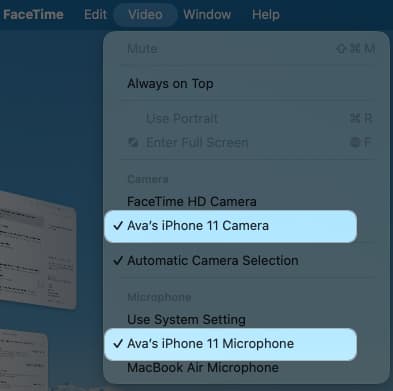Open the Window menu
The height and width of the screenshot is (391, 393).
(x=207, y=15)
